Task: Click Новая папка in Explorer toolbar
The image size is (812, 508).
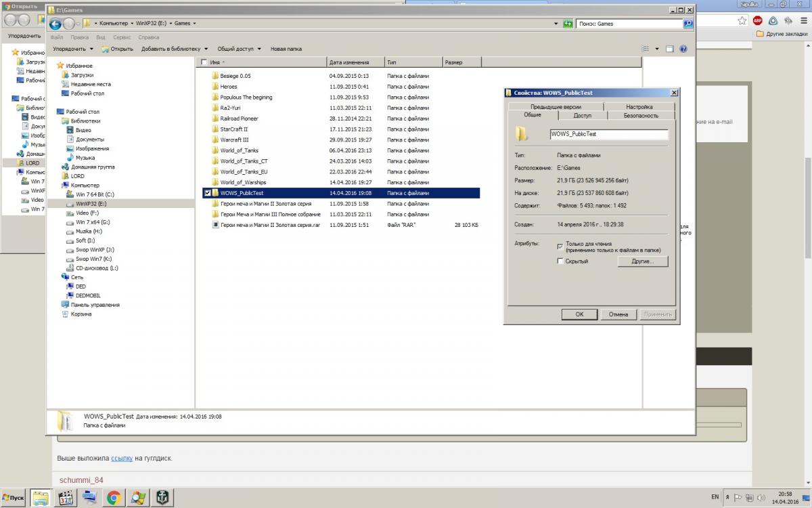Action: 286,49
